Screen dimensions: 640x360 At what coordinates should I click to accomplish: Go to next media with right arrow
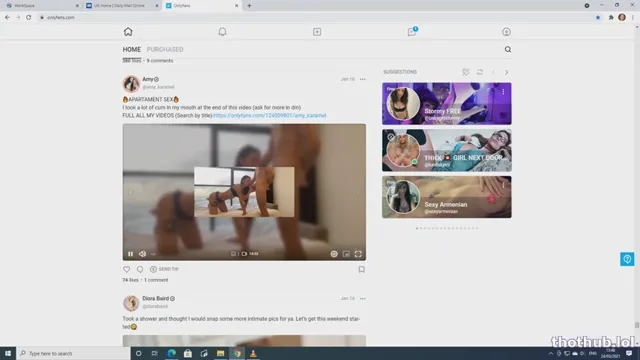coord(358,192)
